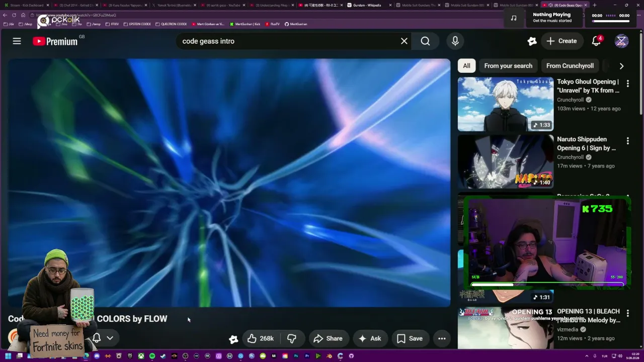The height and width of the screenshot is (362, 644).
Task: Open the Bleach OPENING 13 thumbnail
Action: [506, 328]
